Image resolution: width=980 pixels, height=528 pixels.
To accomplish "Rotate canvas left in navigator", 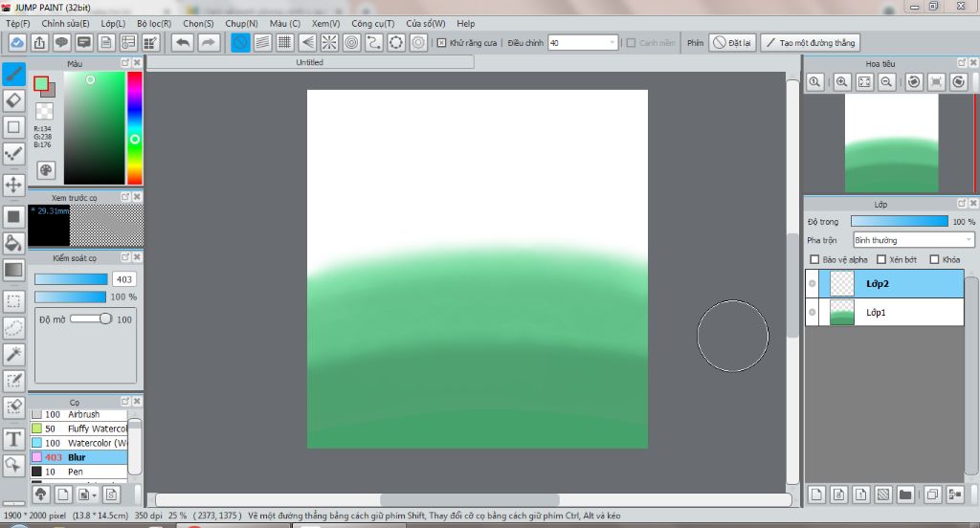I will pyautogui.click(x=914, y=82).
